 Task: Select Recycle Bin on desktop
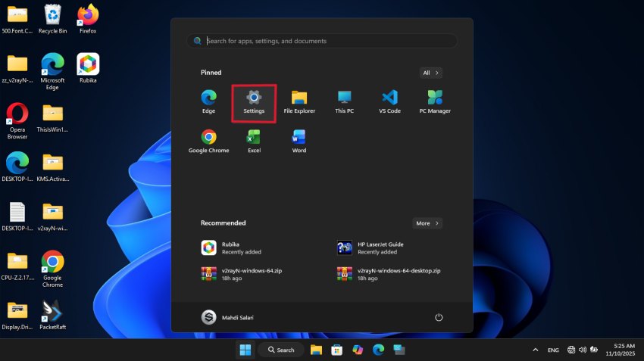tap(52, 19)
